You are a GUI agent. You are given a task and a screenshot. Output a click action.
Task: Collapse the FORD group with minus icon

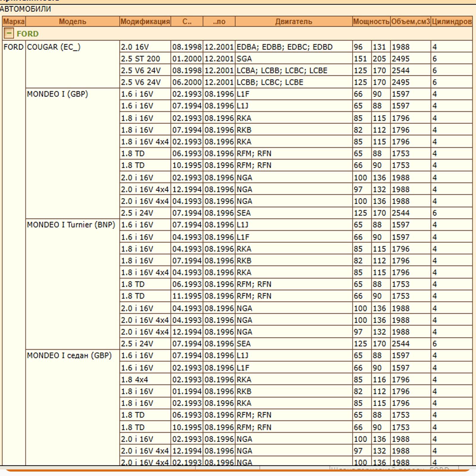coord(9,33)
